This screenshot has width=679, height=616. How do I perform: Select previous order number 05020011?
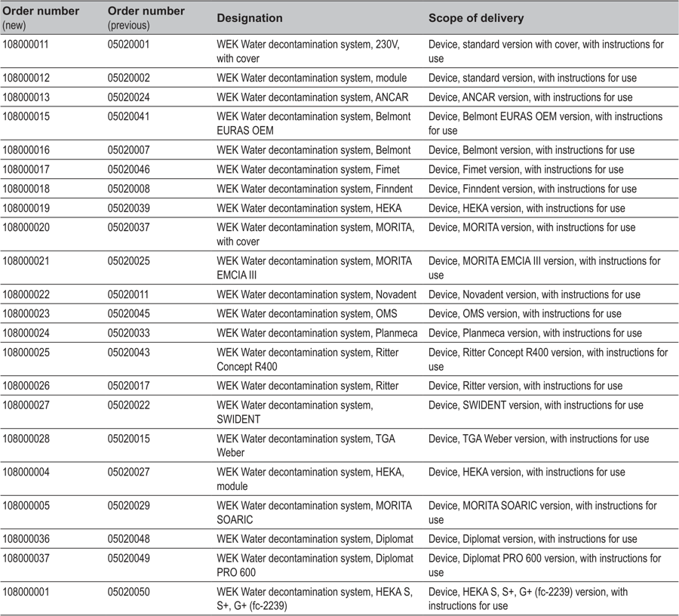(x=128, y=294)
